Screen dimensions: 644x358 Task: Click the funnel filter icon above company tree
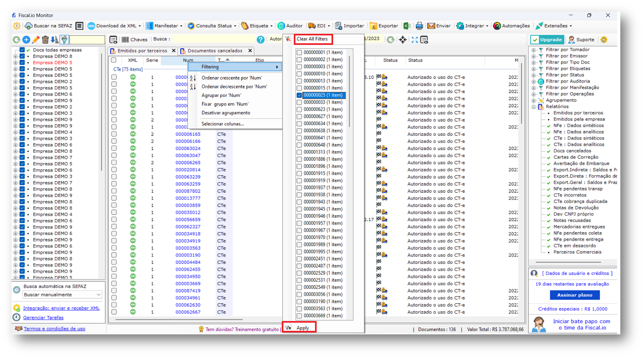coord(64,40)
